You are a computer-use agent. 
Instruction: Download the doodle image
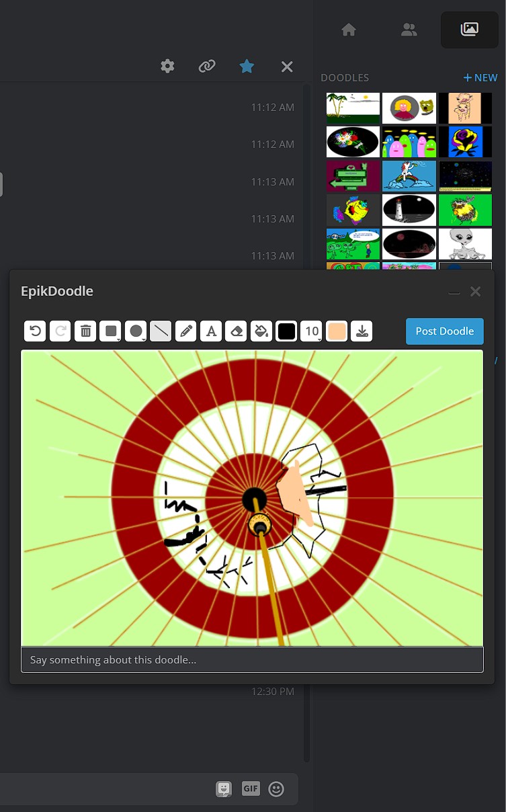click(362, 331)
